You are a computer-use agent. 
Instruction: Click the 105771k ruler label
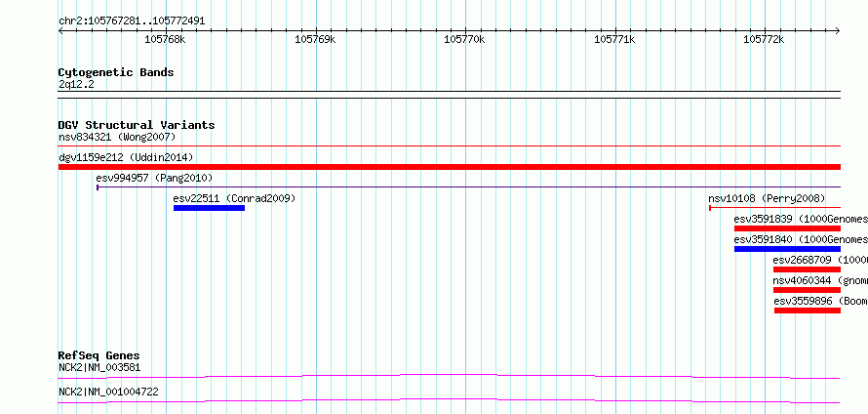614,39
